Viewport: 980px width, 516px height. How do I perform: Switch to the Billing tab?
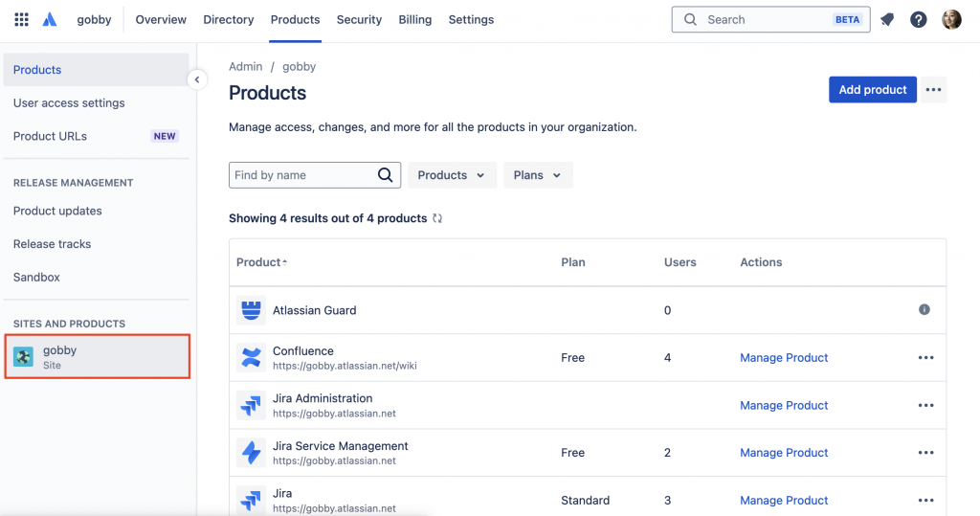(x=414, y=19)
